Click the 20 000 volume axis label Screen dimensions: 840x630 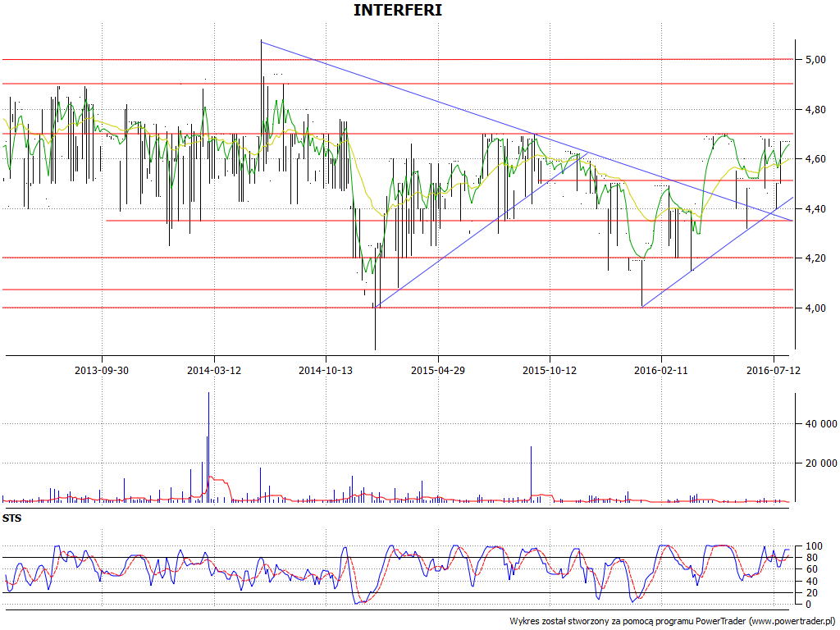coord(821,463)
